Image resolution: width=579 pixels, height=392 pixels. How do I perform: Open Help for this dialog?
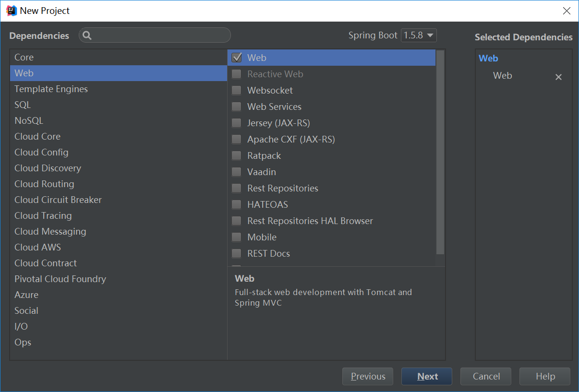click(545, 377)
